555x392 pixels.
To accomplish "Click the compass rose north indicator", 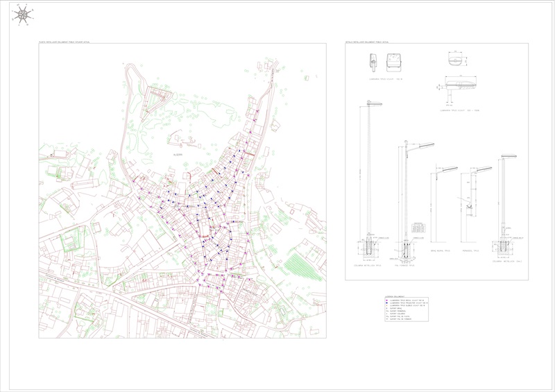I will 24,13.
